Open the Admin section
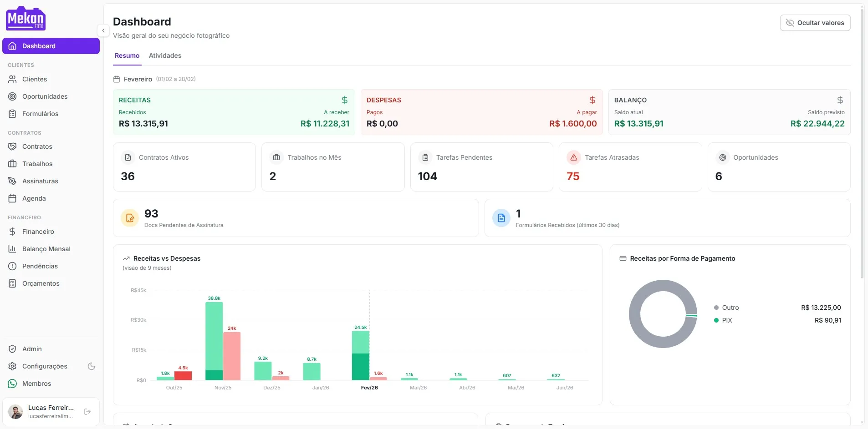Viewport: 868px width, 429px height. tap(32, 348)
